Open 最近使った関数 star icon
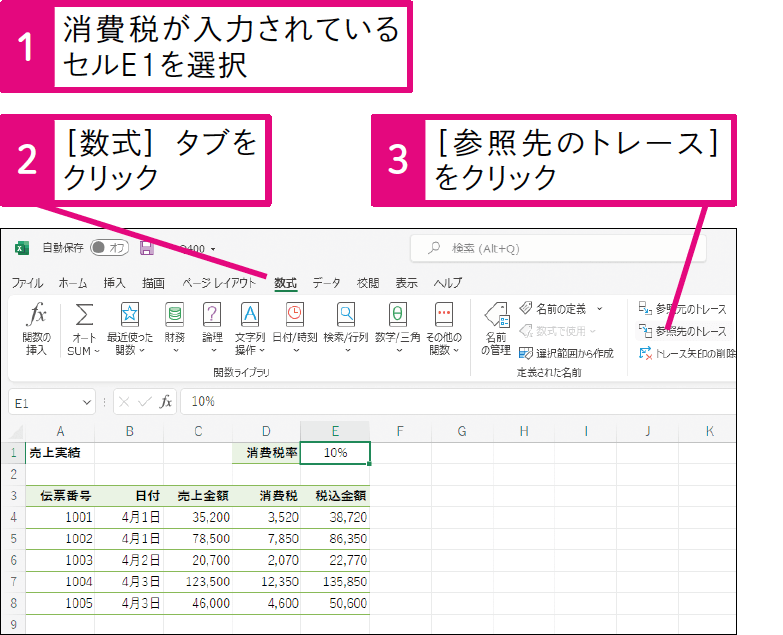 130,315
